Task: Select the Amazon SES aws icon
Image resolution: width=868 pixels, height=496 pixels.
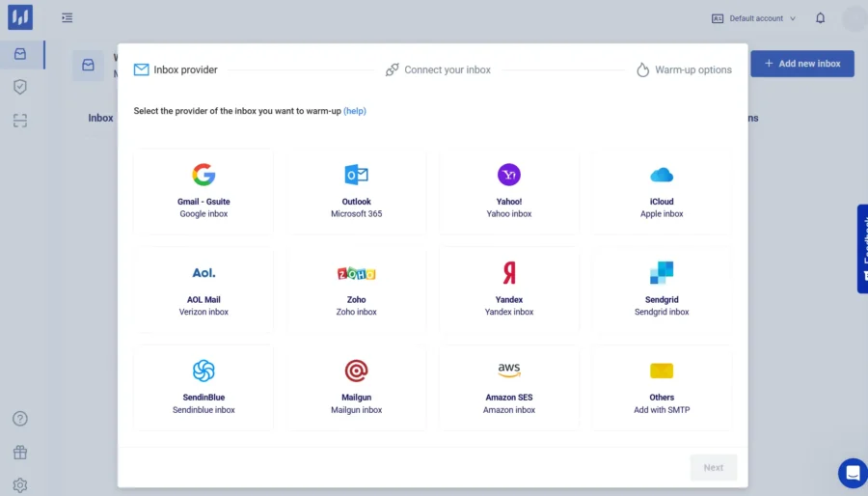Action: (x=509, y=371)
